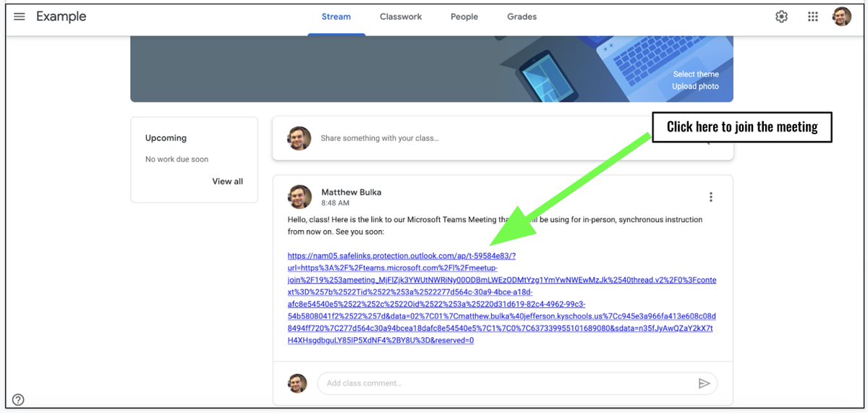The width and height of the screenshot is (868, 413).
Task: Open the post options three-dot menu
Action: (711, 197)
